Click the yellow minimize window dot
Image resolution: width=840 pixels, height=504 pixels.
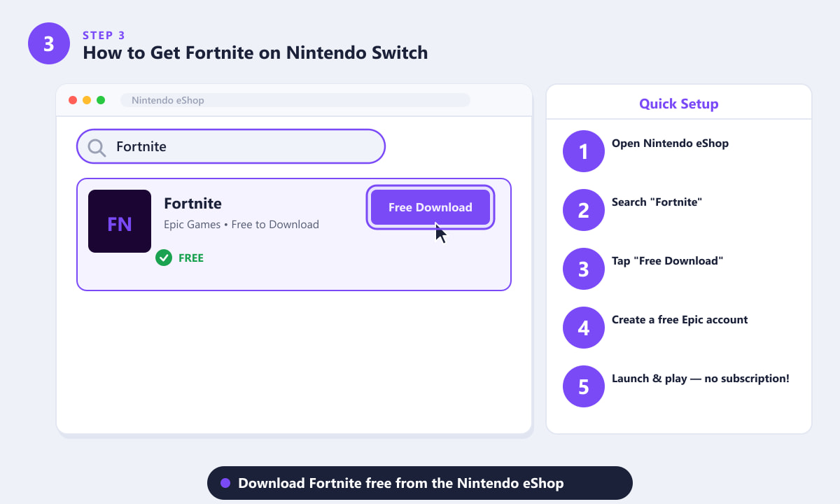(87, 100)
